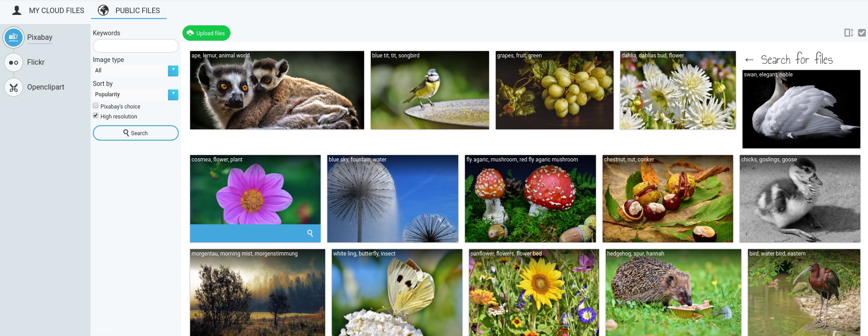Open the lemur ape thumbnail
Screen dimensions: 868x336
tap(277, 90)
